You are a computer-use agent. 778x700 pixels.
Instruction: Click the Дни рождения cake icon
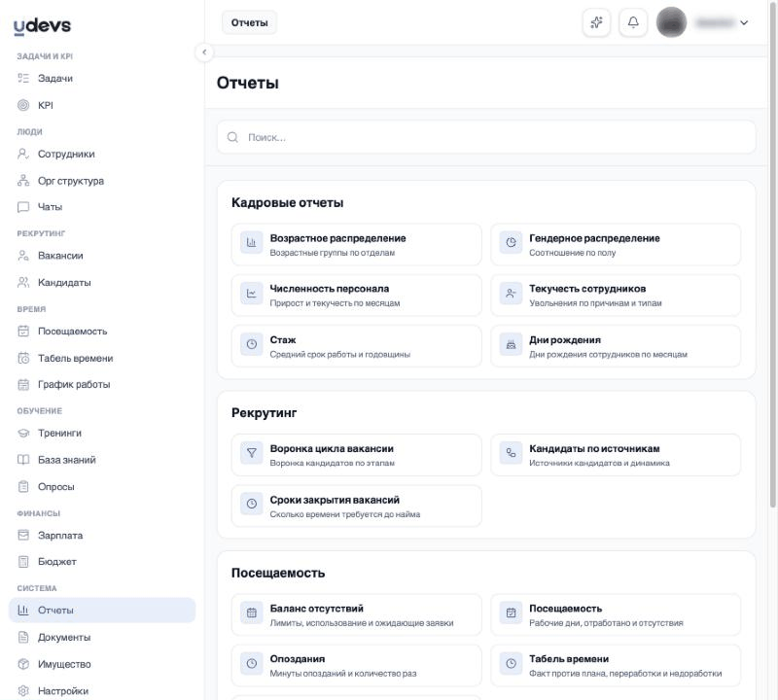coord(511,344)
